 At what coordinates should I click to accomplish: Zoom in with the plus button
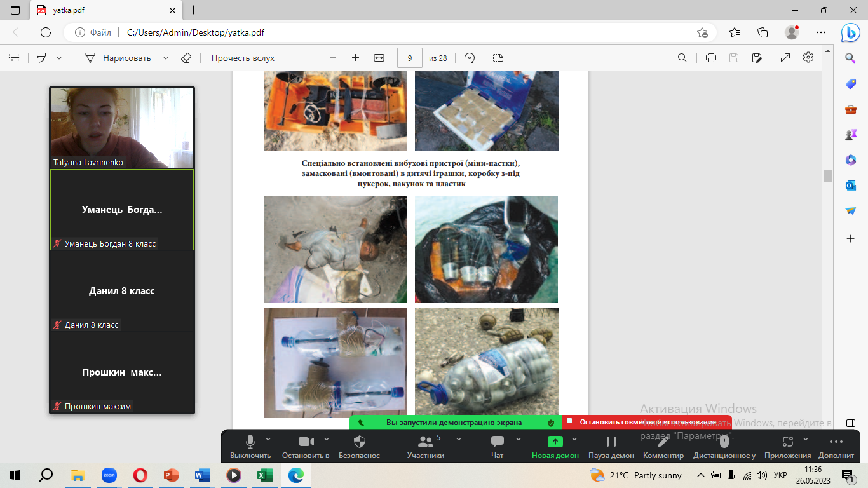pos(355,58)
